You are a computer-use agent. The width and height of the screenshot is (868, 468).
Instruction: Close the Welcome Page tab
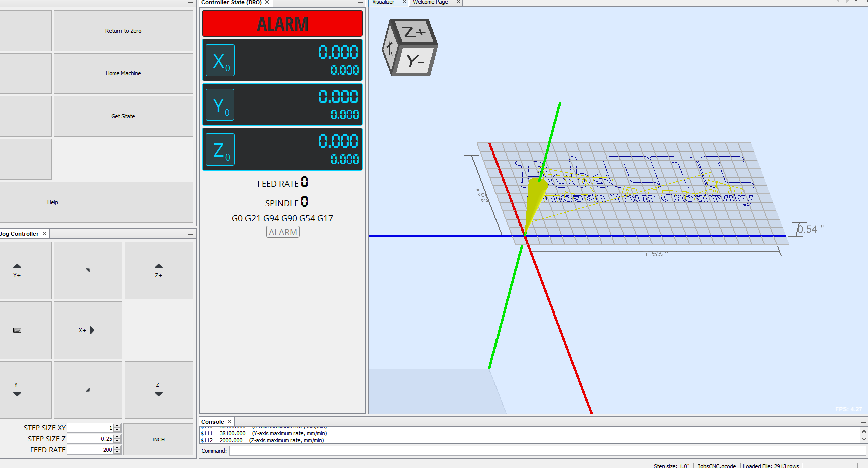pos(458,2)
